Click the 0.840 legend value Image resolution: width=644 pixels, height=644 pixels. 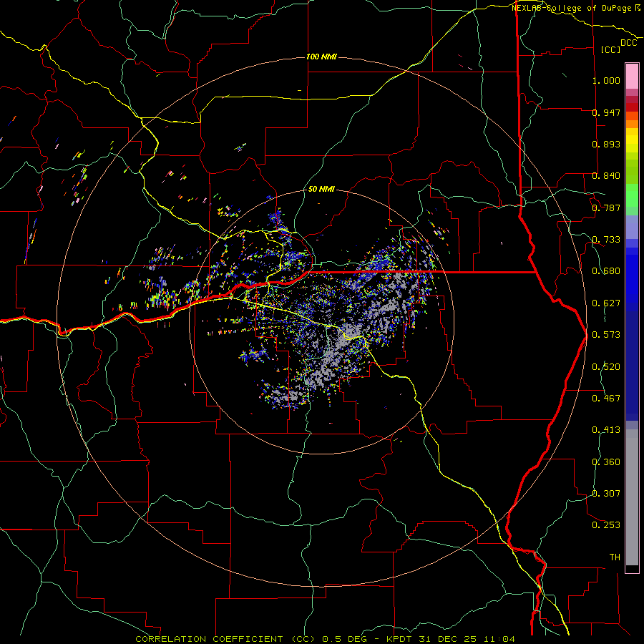(x=606, y=176)
